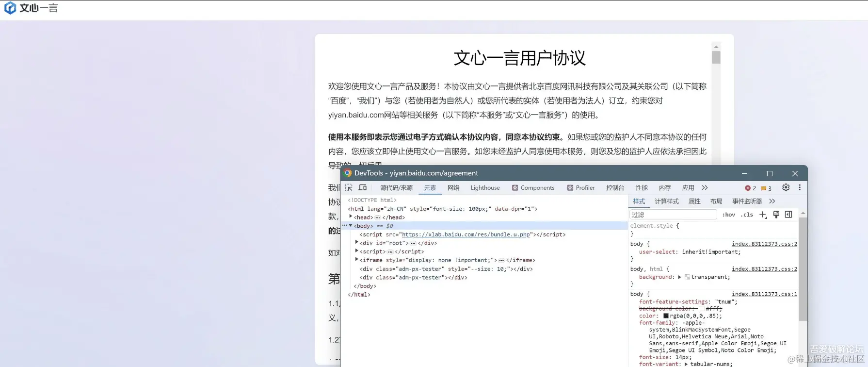This screenshot has height=367, width=868.
Task: Expand the iframe element node
Action: (357, 260)
